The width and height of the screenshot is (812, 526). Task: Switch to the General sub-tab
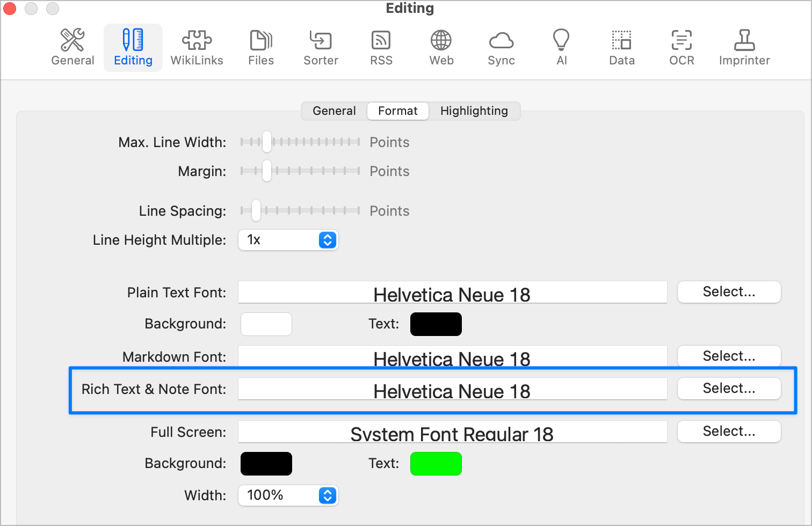point(334,111)
